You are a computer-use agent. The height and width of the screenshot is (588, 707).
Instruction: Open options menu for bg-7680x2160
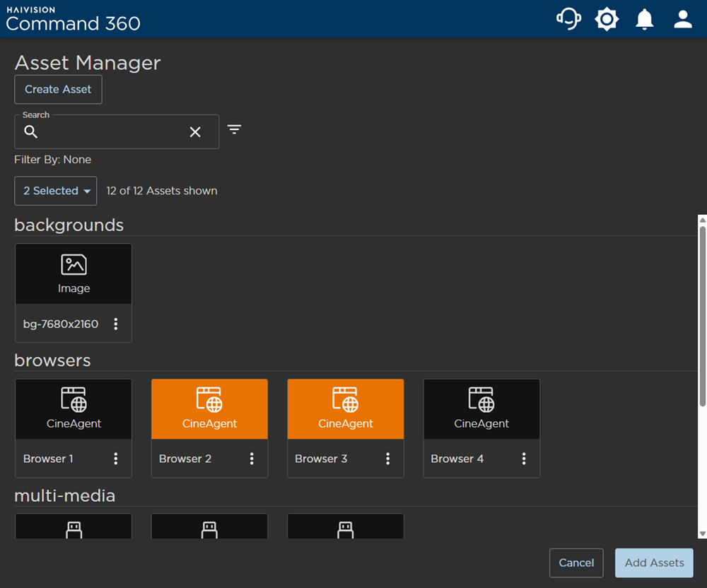click(116, 324)
